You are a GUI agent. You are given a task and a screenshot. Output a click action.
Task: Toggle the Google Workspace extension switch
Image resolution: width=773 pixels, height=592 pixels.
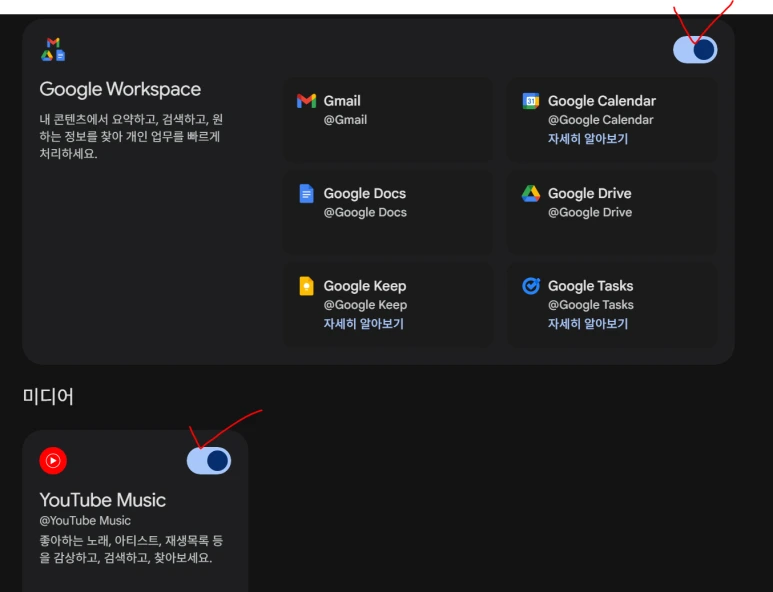click(695, 50)
